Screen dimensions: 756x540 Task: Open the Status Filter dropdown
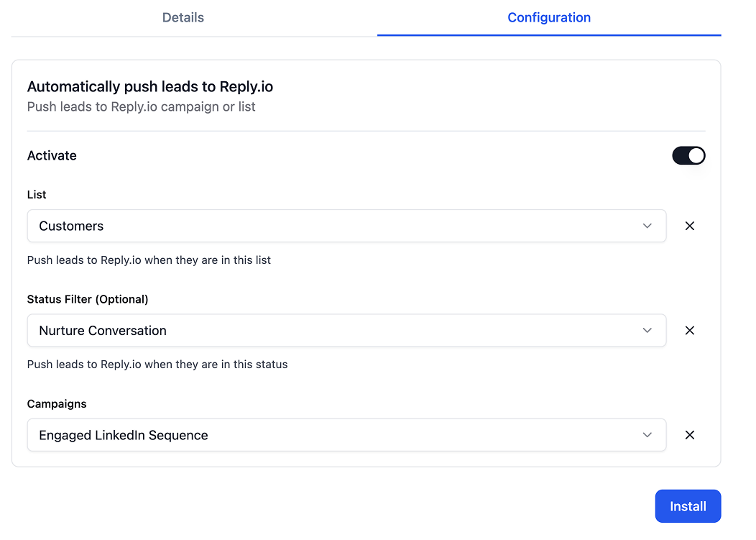point(346,331)
